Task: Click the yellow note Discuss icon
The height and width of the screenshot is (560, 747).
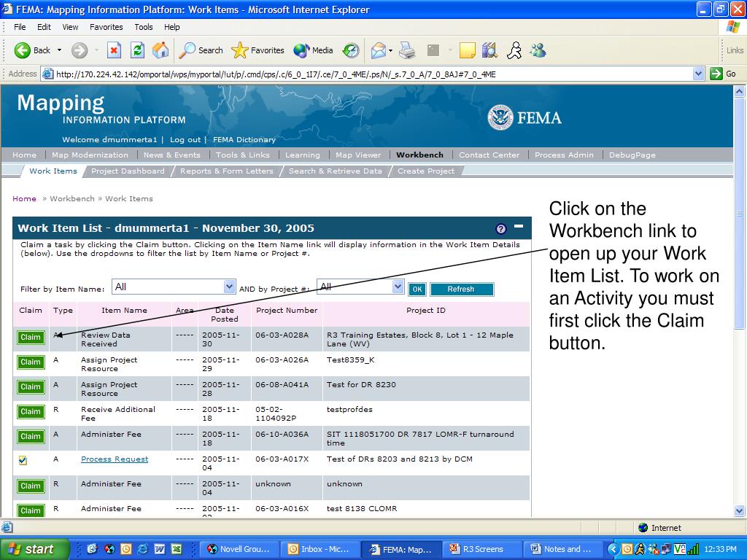Action: [467, 50]
